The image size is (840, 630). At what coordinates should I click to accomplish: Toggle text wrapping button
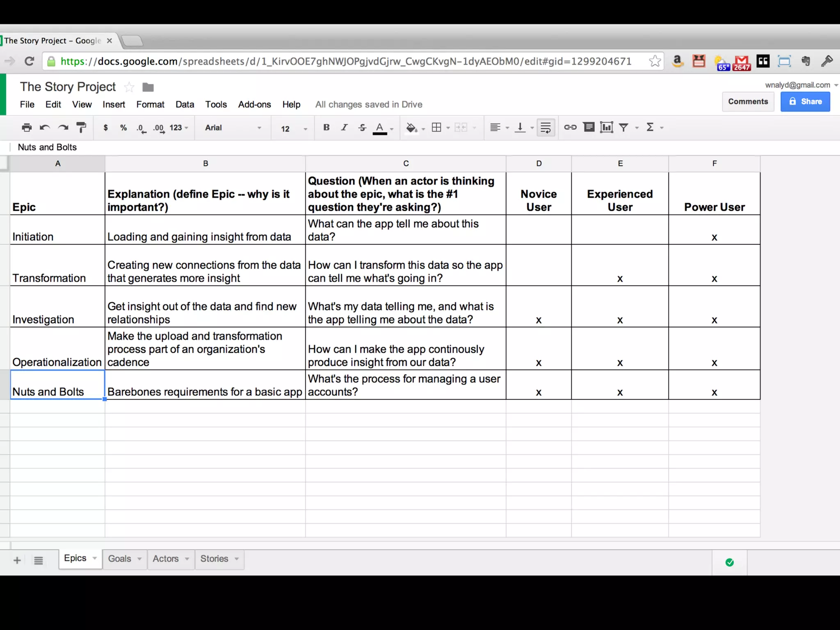pyautogui.click(x=546, y=128)
